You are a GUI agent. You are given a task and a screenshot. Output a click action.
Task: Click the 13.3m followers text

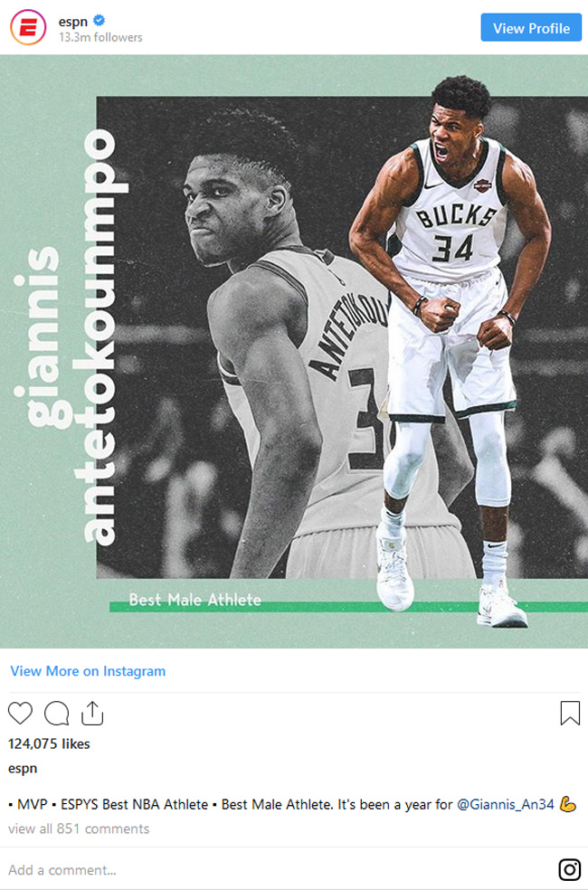coord(100,37)
